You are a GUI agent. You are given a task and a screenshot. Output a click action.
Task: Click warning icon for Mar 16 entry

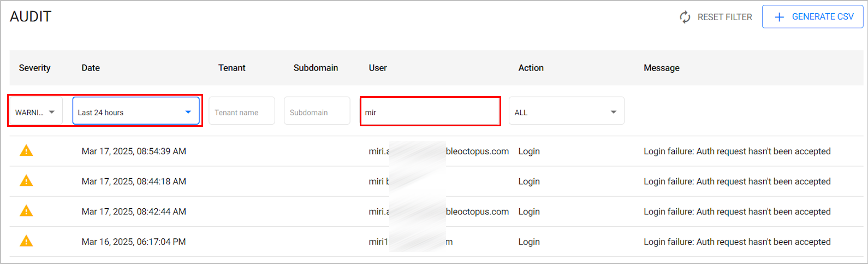[26, 240]
